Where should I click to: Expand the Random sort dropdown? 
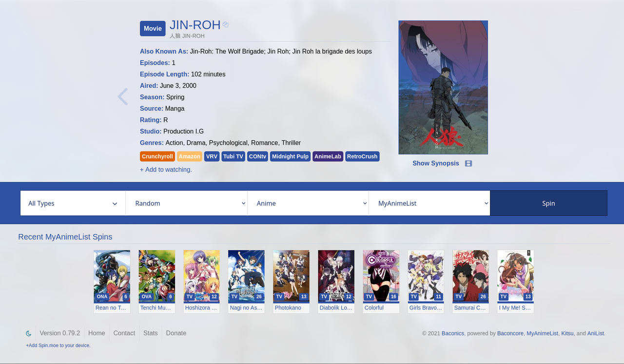point(186,203)
